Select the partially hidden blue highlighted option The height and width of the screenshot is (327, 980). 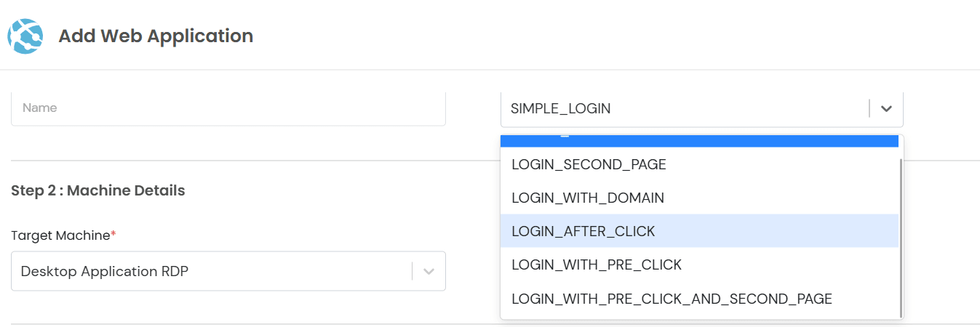point(698,141)
